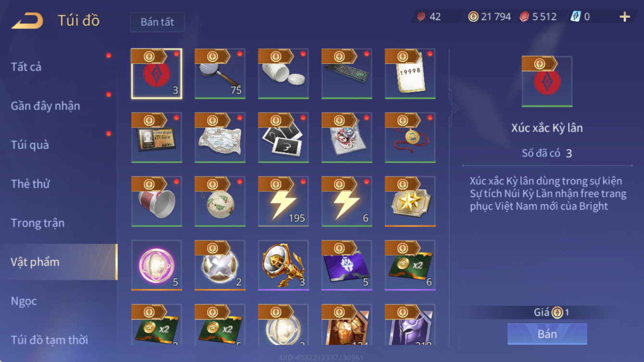Pick the lightning bolt item with 195

283,201
